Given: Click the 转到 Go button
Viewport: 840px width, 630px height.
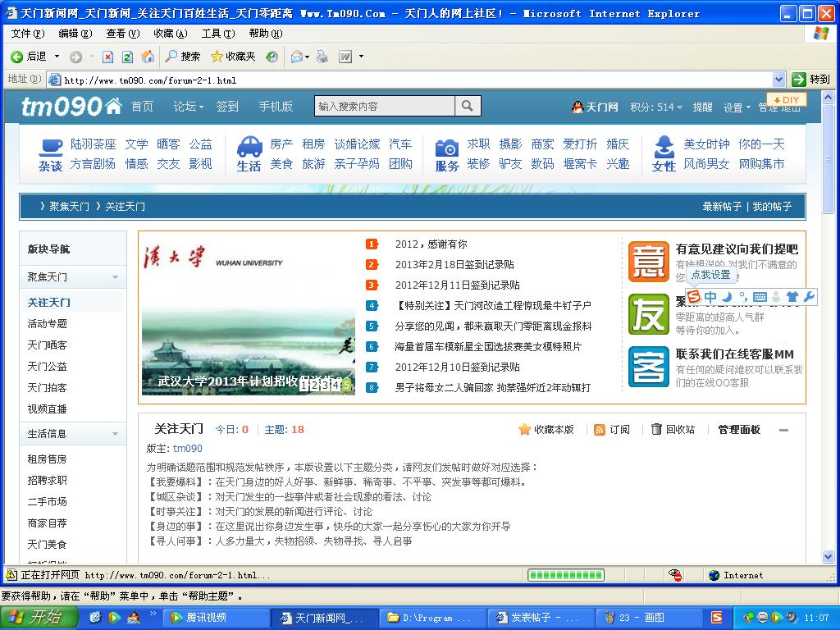Looking at the screenshot, I should pyautogui.click(x=810, y=80).
